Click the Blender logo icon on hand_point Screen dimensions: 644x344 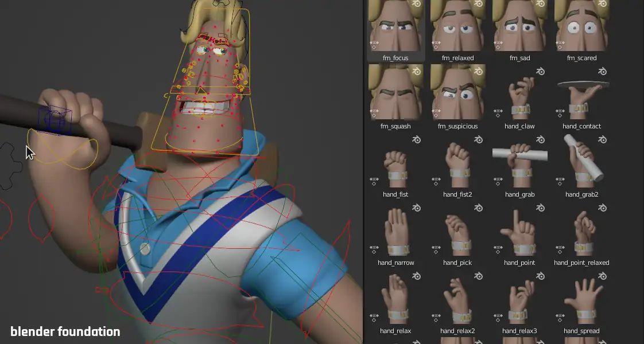coord(541,208)
